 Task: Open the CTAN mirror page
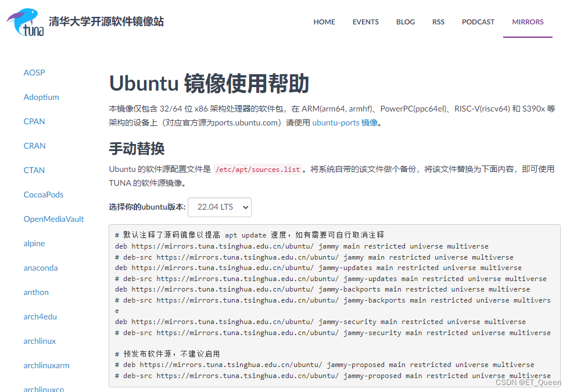point(34,170)
